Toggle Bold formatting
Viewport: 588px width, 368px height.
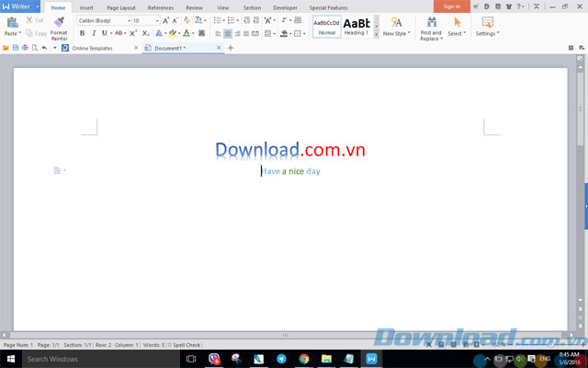pos(82,33)
